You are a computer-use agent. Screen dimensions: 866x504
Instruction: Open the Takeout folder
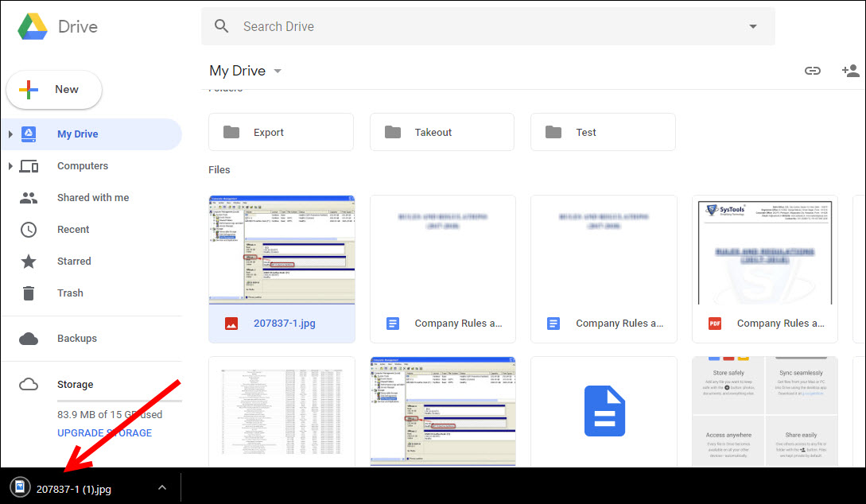[442, 132]
